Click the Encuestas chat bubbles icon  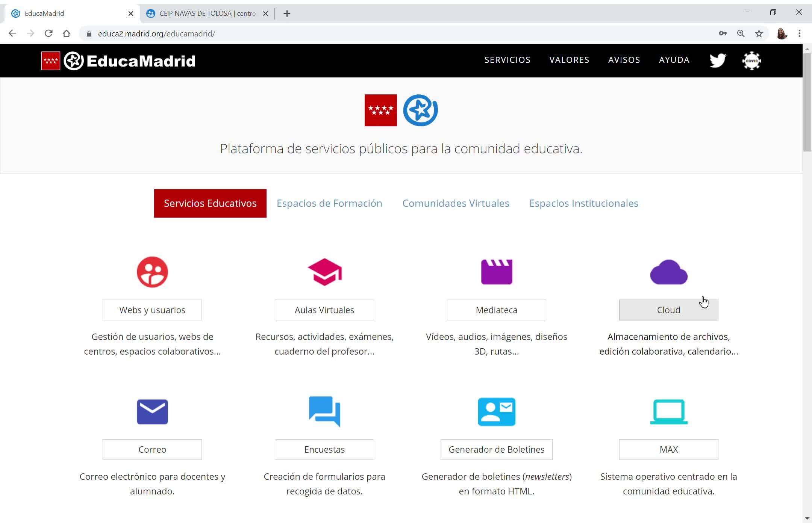[x=324, y=412]
